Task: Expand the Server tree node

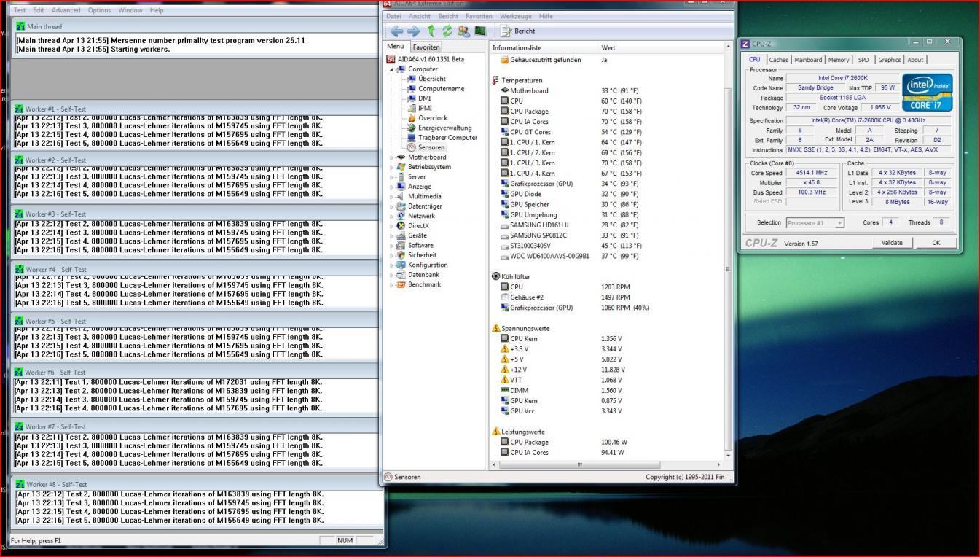Action: pos(391,177)
